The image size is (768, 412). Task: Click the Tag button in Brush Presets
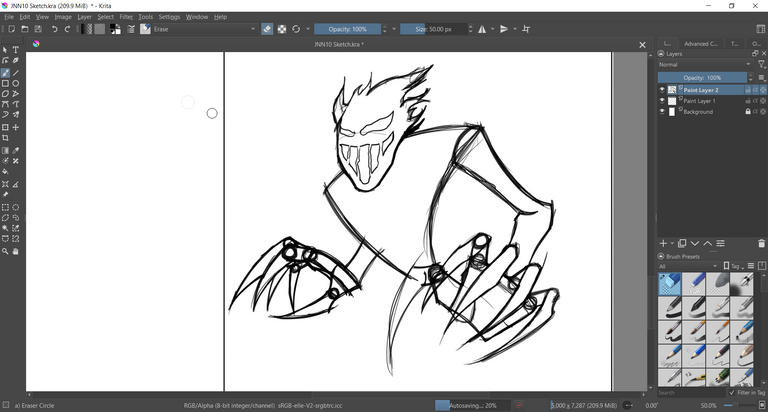tap(733, 266)
